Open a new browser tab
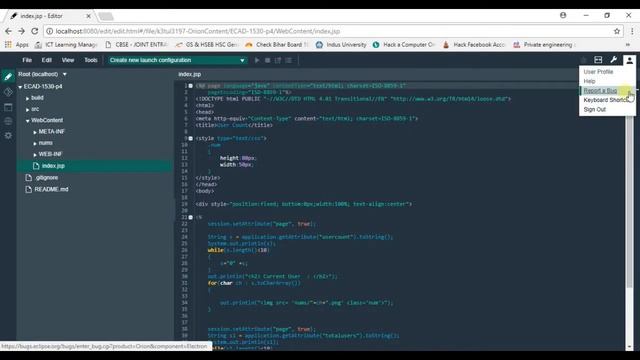The height and width of the screenshot is (360, 640). point(106,16)
